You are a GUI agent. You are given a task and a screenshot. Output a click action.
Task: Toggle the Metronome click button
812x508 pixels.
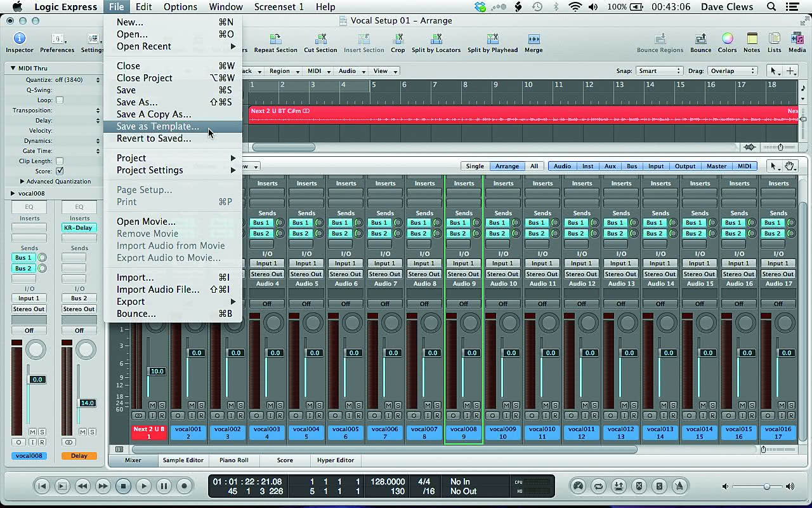(679, 486)
